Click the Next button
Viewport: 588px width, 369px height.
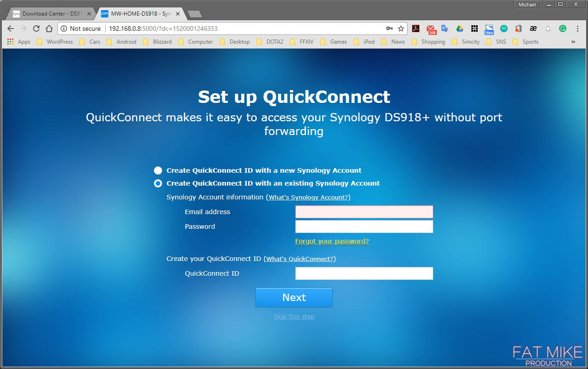pyautogui.click(x=294, y=297)
